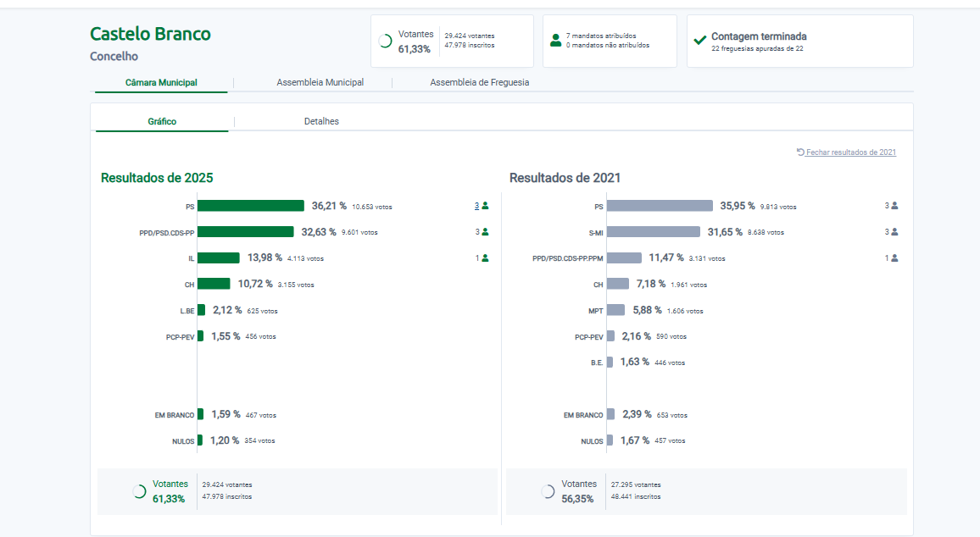Close 2021 results via Fechar resultados link
This screenshot has width=980, height=537.
coord(850,152)
